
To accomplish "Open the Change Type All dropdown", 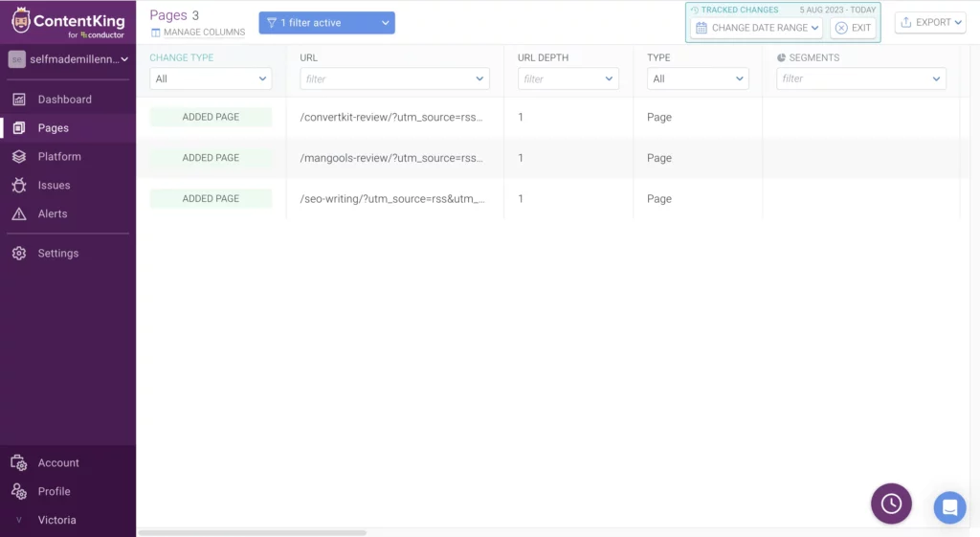I will [x=211, y=78].
